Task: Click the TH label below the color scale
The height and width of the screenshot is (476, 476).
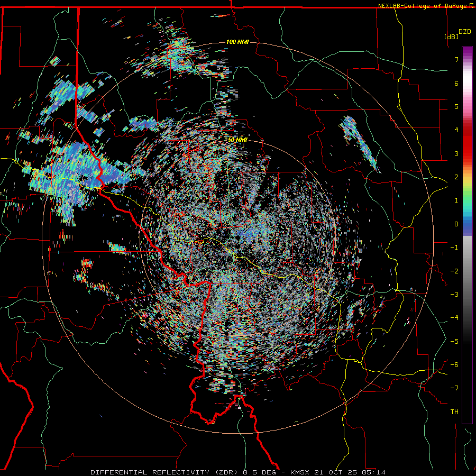Action: point(454,412)
